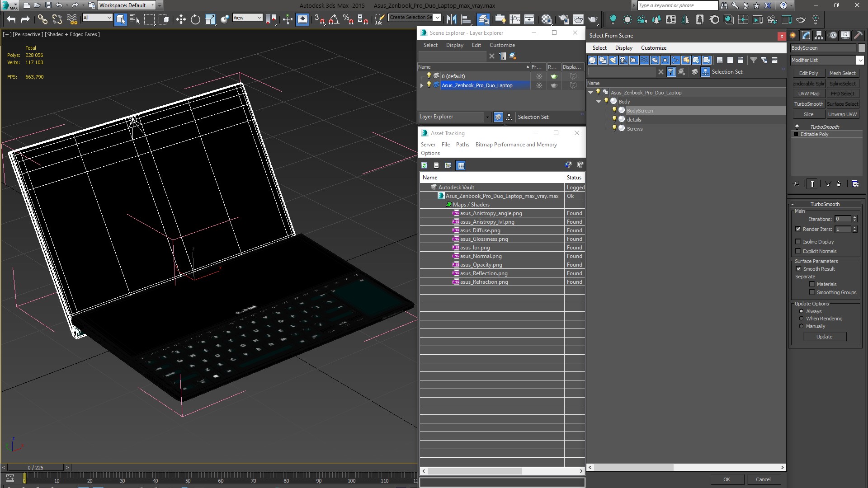The height and width of the screenshot is (488, 868).
Task: Click the Select Object arrow tool
Action: coord(120,19)
